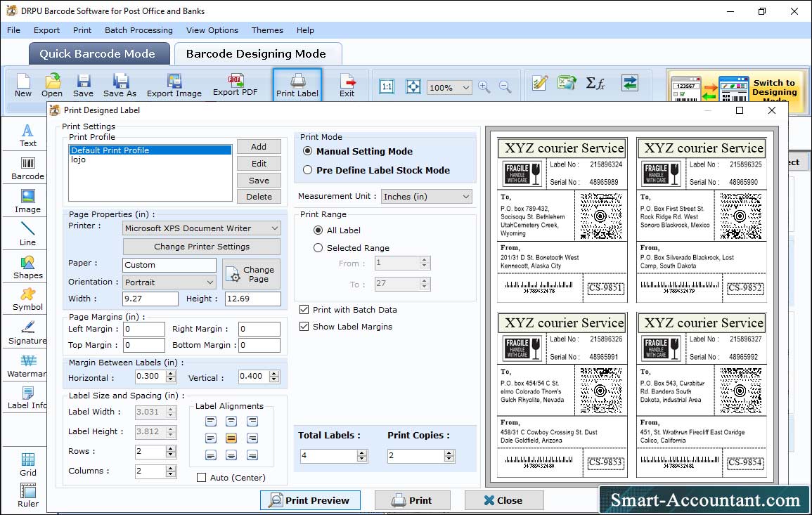The width and height of the screenshot is (812, 515).
Task: Click the Edit print profile button
Action: point(259,164)
